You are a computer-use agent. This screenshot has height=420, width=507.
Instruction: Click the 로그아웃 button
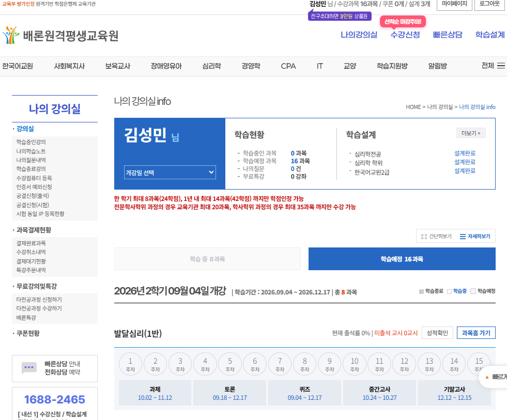[489, 4]
